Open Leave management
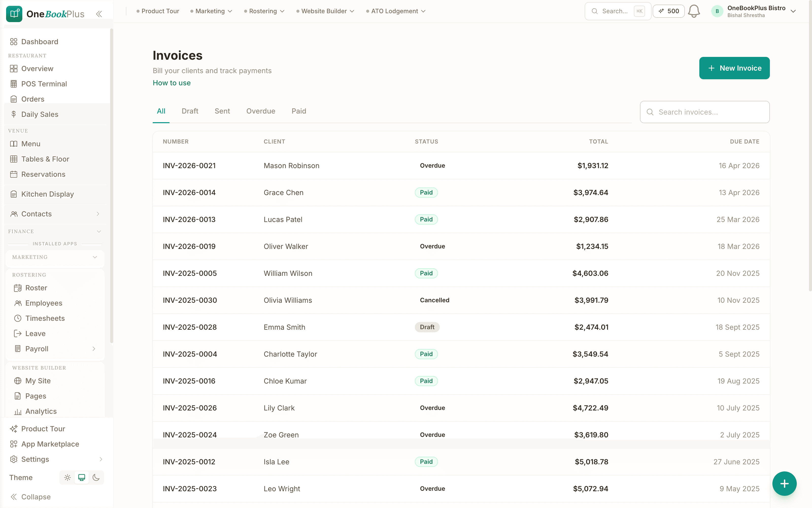 point(55,334)
